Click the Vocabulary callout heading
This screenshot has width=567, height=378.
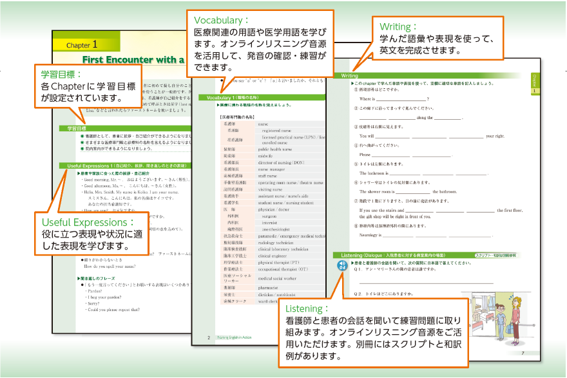coord(221,20)
